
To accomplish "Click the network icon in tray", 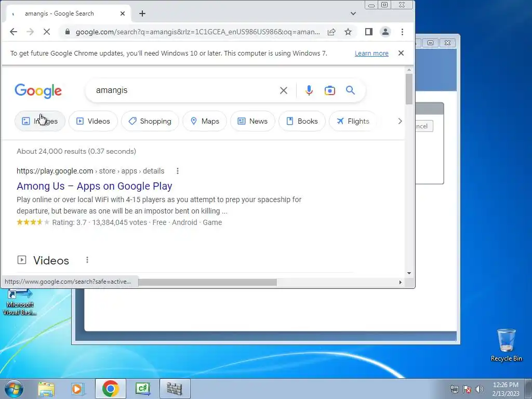I will 454,389.
